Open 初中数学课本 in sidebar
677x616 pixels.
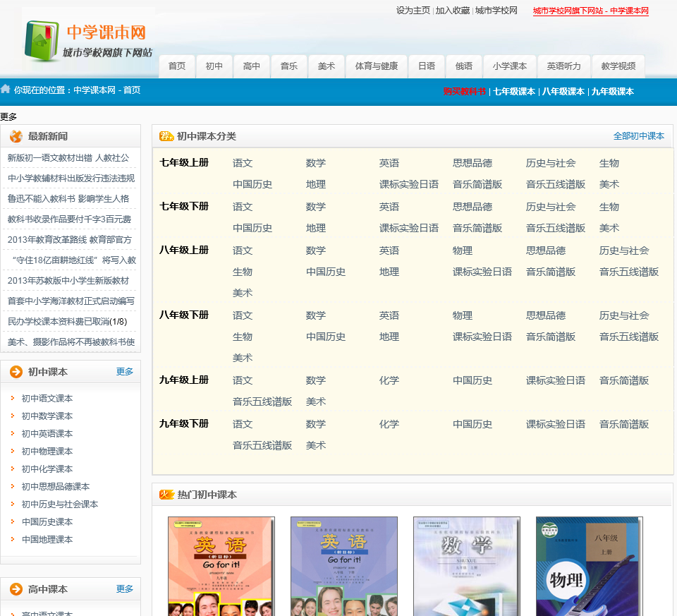[x=47, y=416]
